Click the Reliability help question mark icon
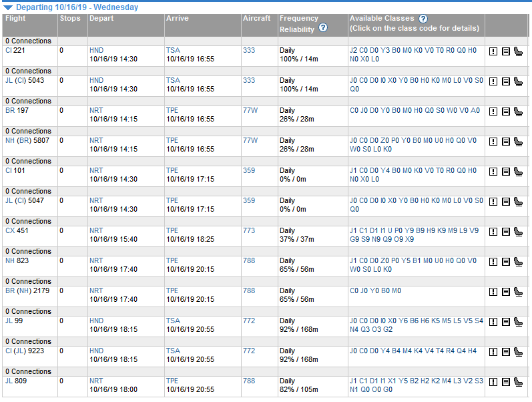Image resolution: width=532 pixels, height=402 pixels. point(323,27)
